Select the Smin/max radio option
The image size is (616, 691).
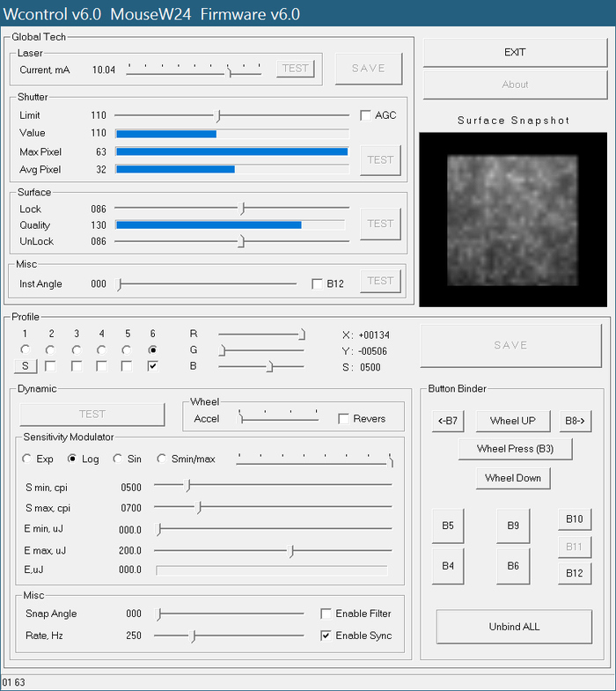(162, 459)
